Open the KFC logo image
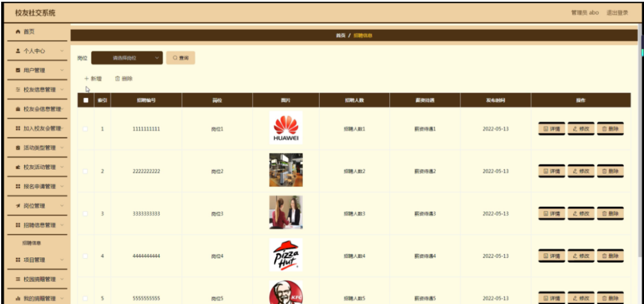Image resolution: width=644 pixels, height=304 pixels. click(286, 293)
